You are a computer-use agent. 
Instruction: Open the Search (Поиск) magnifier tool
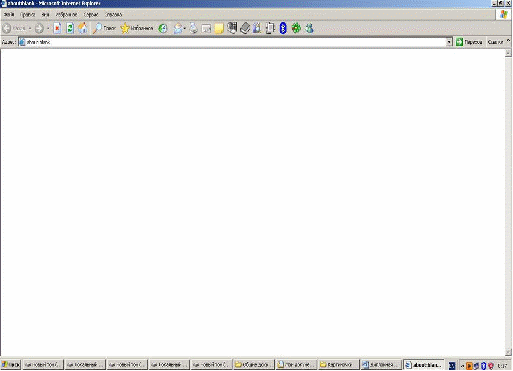[x=104, y=28]
